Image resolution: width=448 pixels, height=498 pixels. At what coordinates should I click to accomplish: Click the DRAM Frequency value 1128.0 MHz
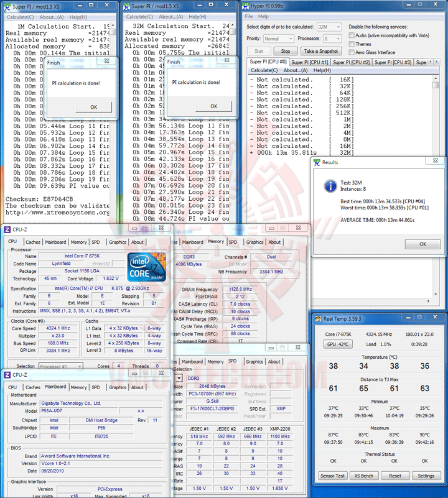[x=240, y=289]
